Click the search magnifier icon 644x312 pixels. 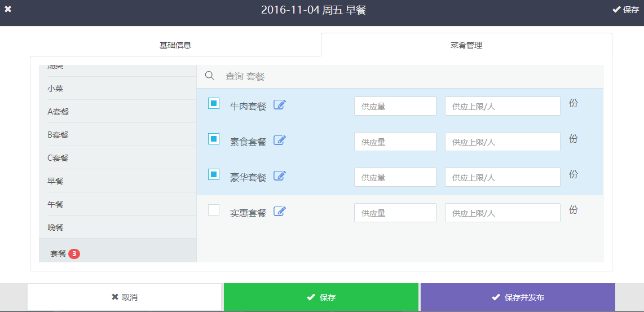(209, 76)
